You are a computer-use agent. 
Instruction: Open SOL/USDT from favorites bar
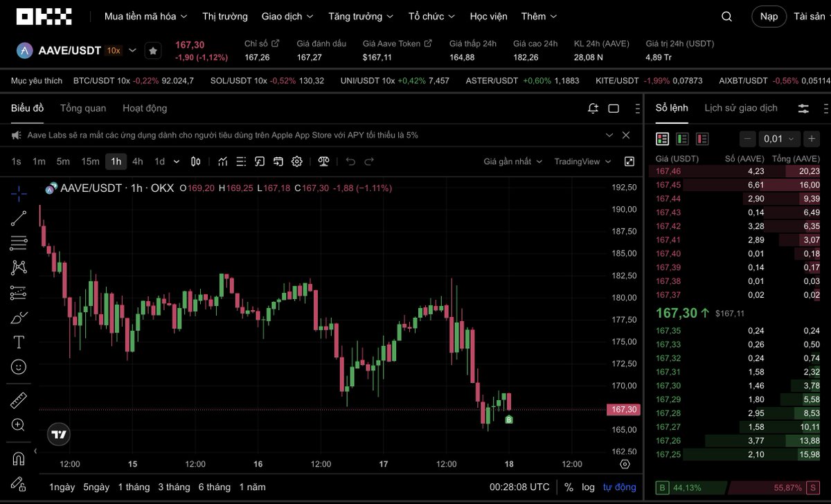tap(267, 81)
